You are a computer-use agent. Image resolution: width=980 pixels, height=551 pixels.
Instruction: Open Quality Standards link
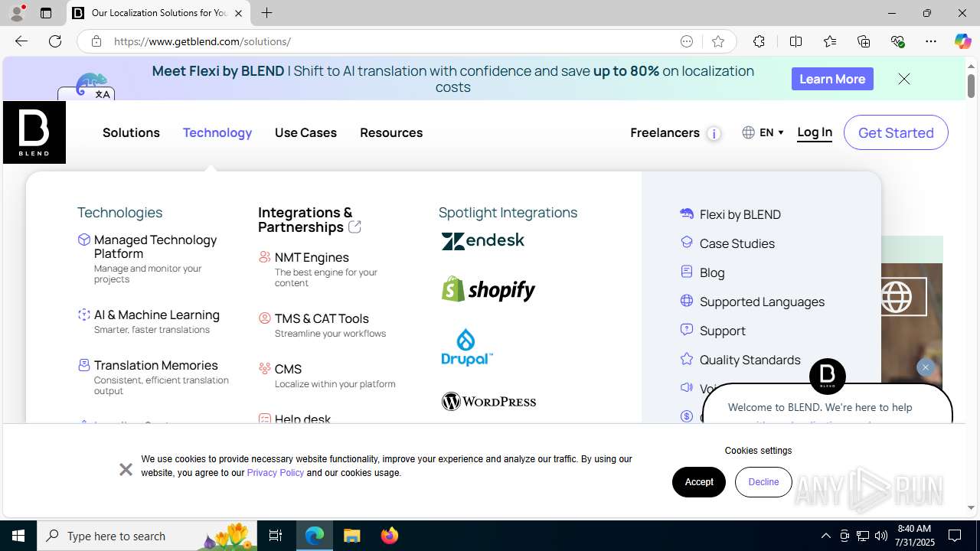[750, 360]
